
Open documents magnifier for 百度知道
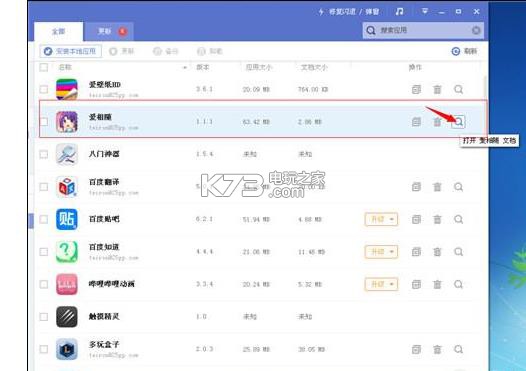459,252
